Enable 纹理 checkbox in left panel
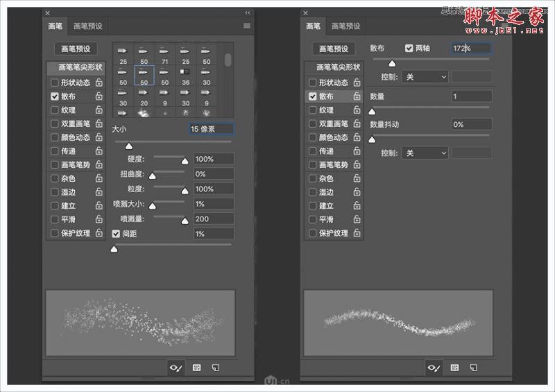Viewport: 555px width, 392px height. pyautogui.click(x=55, y=110)
